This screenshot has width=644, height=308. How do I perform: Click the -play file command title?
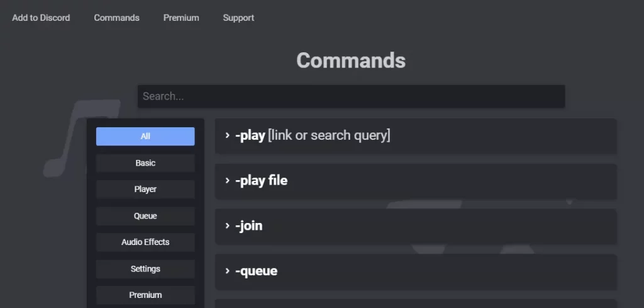tap(261, 181)
